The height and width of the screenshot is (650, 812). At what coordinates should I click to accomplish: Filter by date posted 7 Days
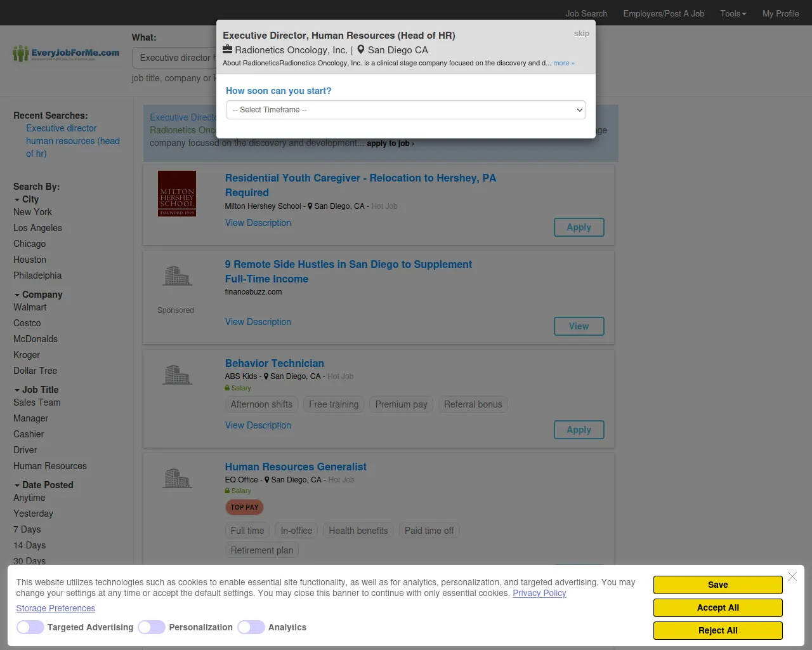[x=27, y=529]
